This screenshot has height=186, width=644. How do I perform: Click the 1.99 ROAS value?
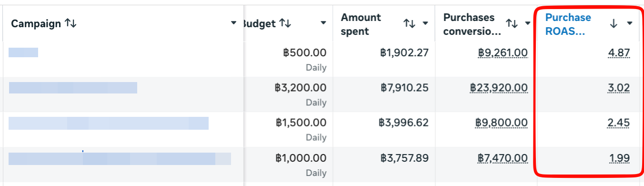point(619,158)
